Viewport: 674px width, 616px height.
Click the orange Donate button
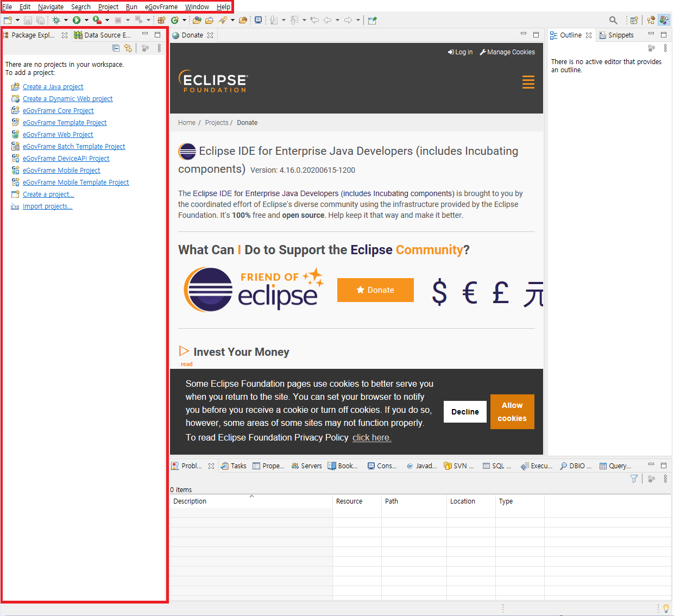pyautogui.click(x=375, y=290)
